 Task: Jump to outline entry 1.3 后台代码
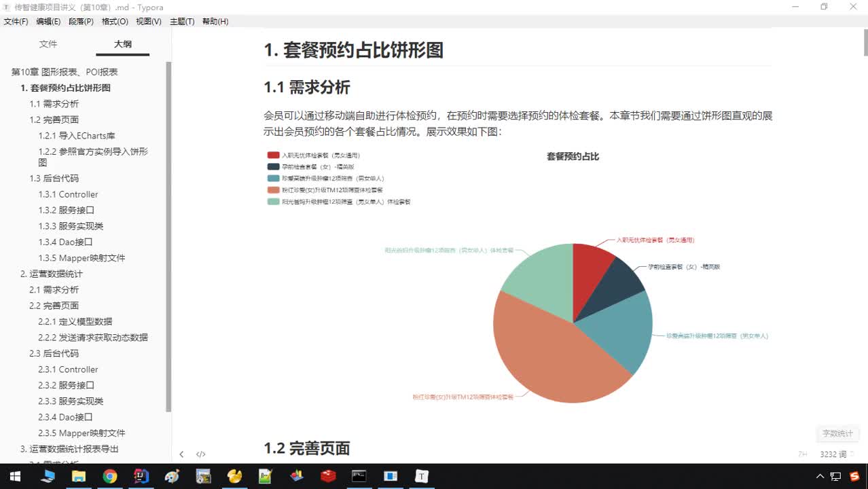point(54,179)
